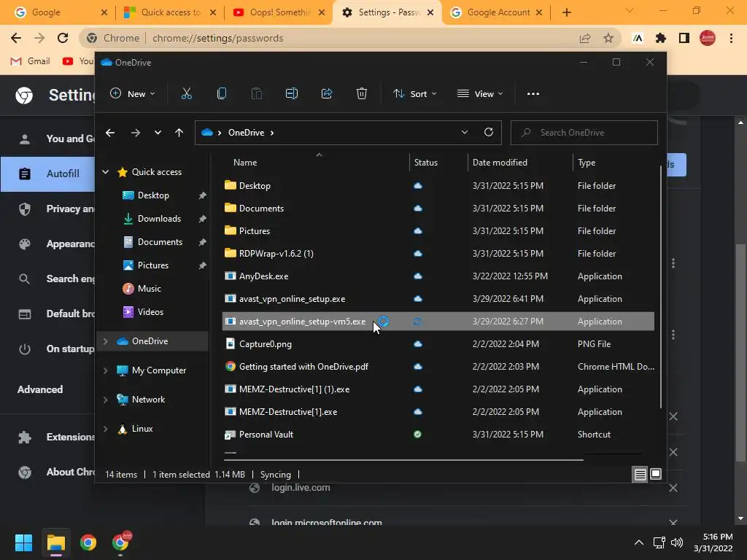747x560 pixels.
Task: Open File Explorer from taskbar
Action: [x=55, y=542]
